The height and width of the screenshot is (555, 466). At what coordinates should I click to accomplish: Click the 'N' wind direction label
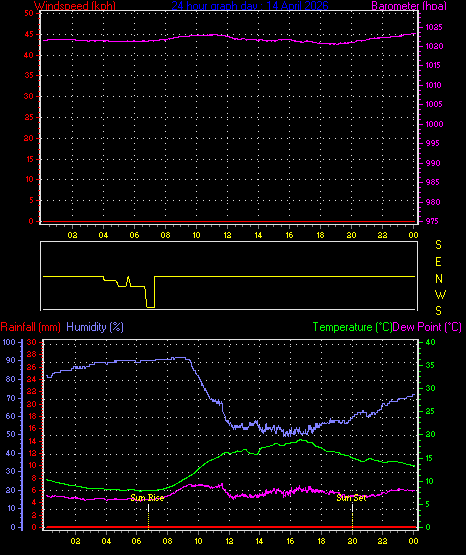tap(439, 279)
